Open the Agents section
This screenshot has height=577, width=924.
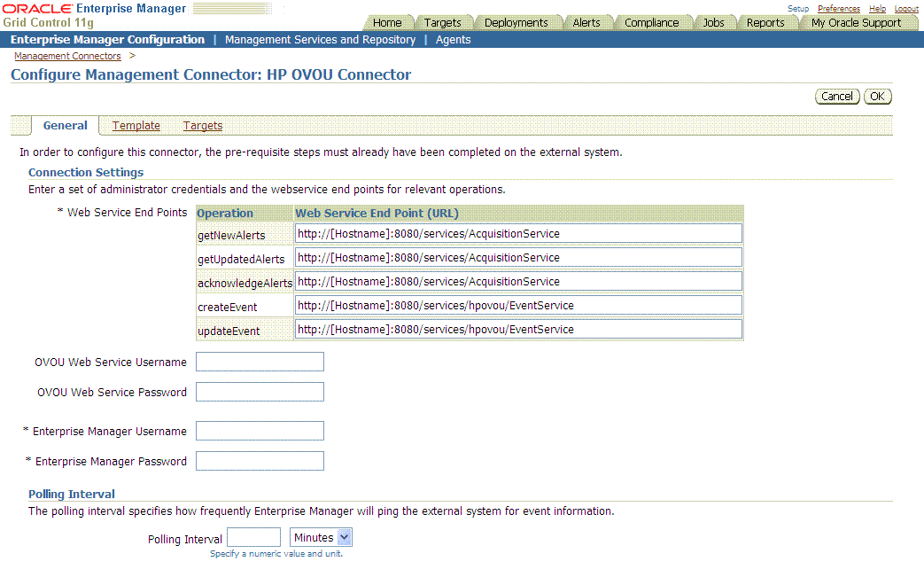[453, 39]
